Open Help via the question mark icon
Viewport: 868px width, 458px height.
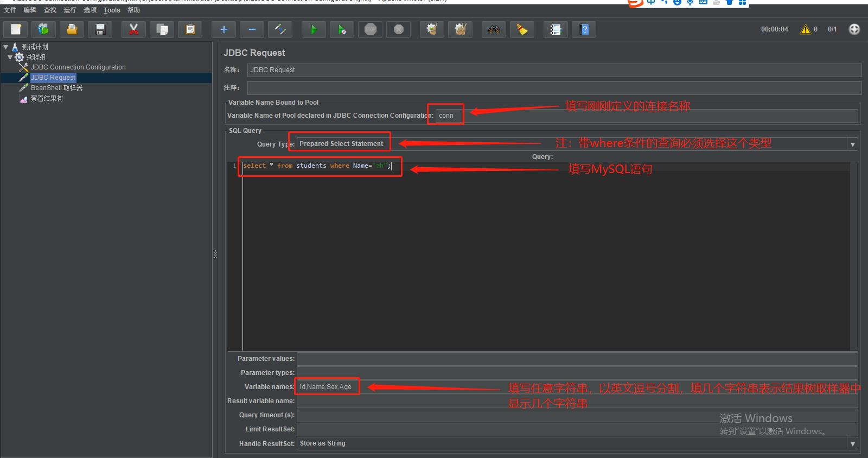click(x=584, y=29)
